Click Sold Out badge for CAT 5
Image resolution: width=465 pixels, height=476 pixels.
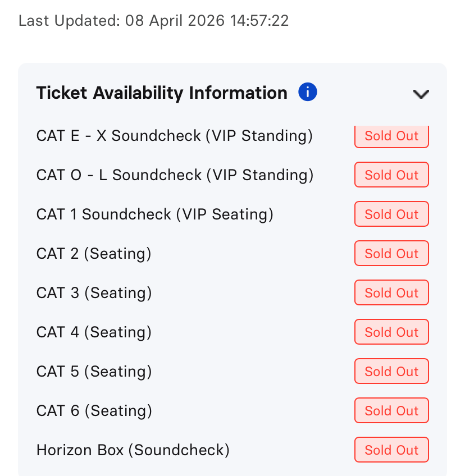point(391,372)
